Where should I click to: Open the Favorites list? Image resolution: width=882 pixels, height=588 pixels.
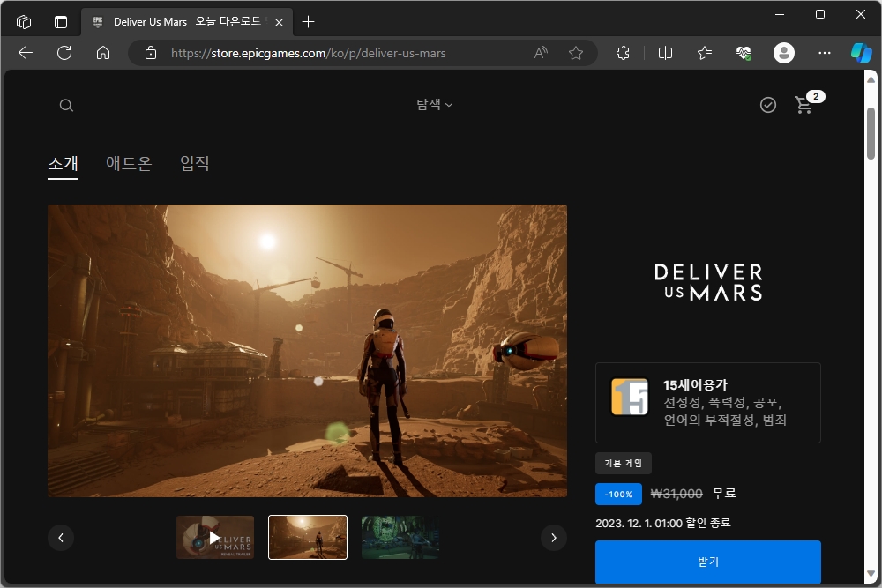point(705,53)
